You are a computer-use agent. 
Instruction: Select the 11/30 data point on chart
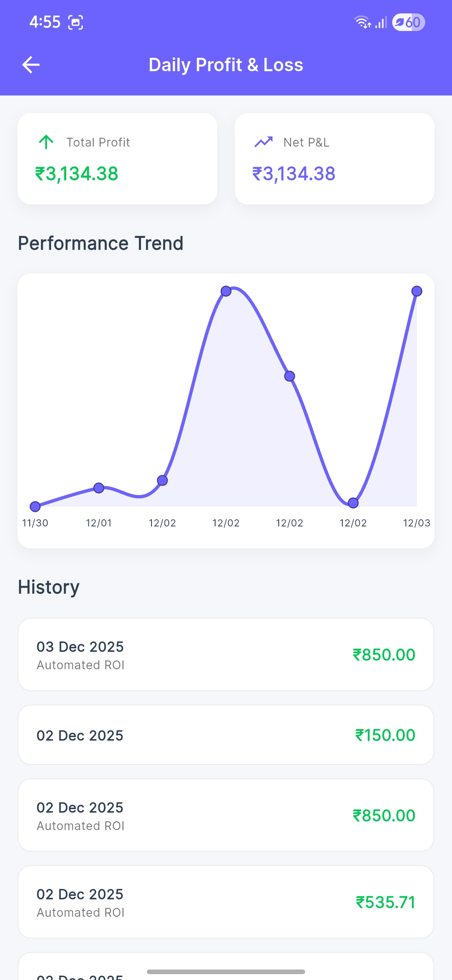[35, 507]
